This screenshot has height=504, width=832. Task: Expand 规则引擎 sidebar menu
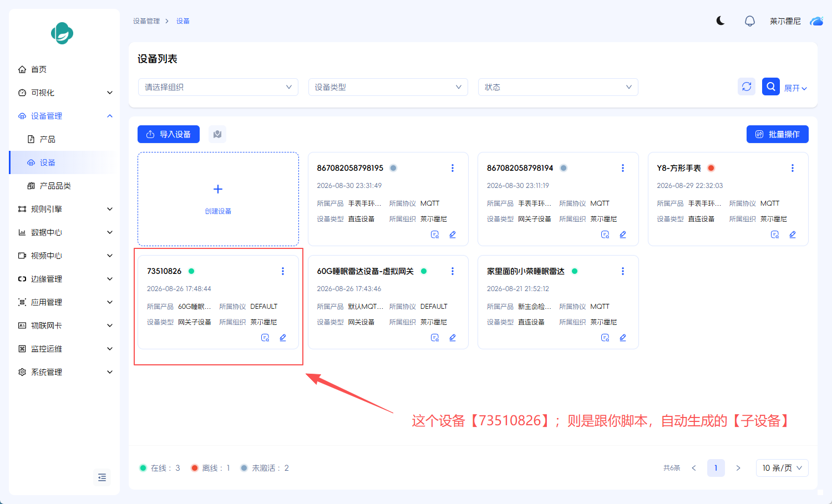pos(64,209)
